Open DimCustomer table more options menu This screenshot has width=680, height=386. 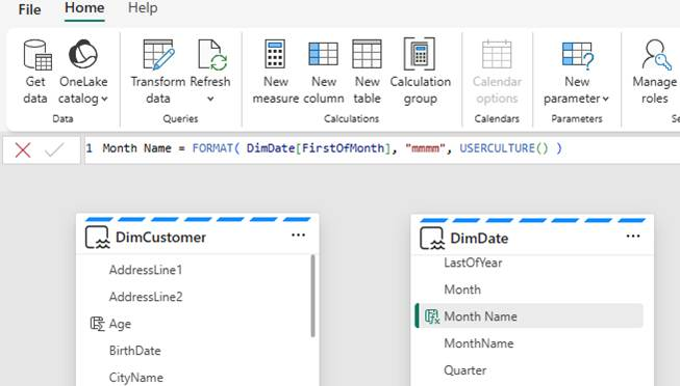(298, 235)
